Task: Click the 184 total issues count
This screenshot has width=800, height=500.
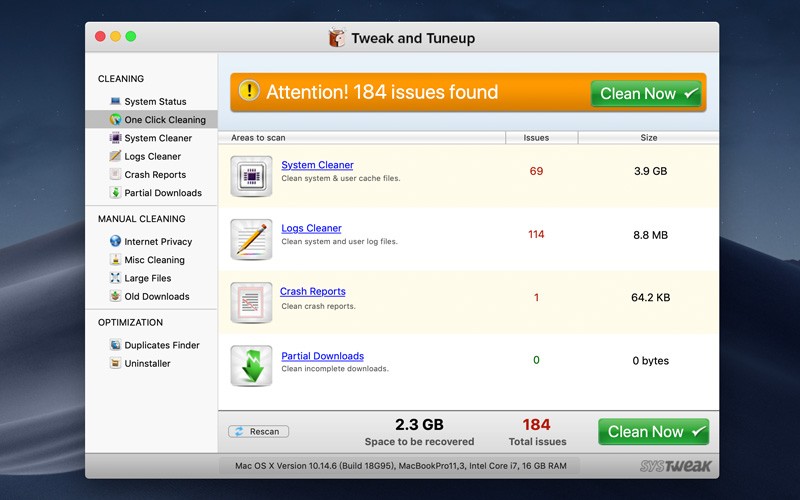Action: [x=536, y=424]
